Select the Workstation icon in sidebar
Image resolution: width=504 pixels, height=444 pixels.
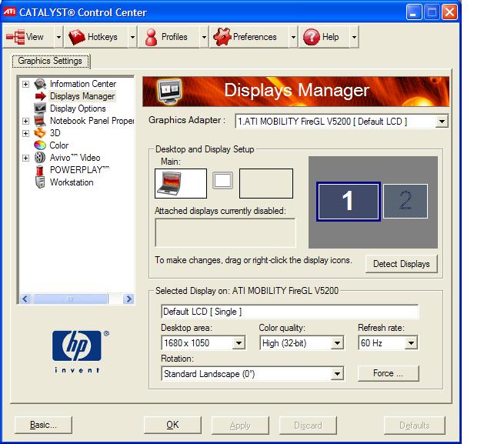tap(40, 182)
